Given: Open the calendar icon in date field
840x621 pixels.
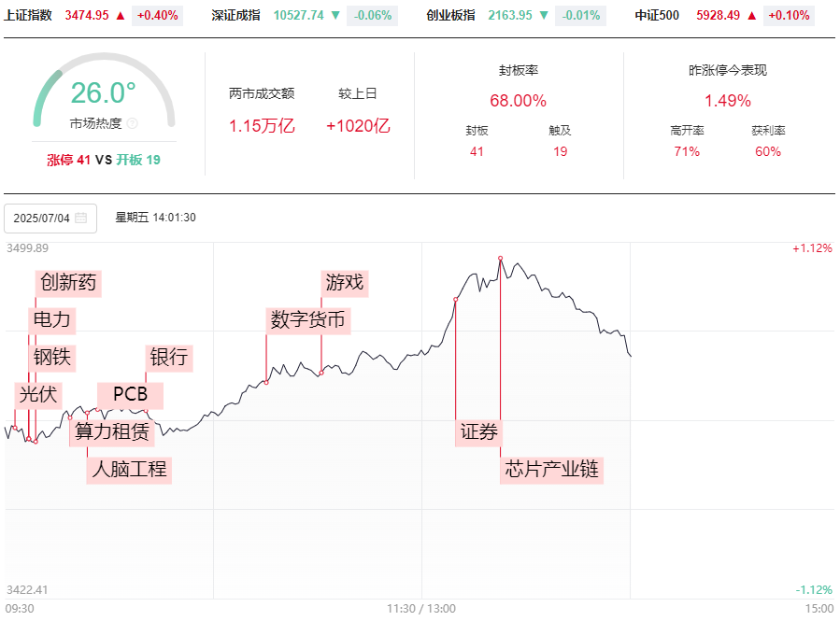Looking at the screenshot, I should tap(80, 219).
